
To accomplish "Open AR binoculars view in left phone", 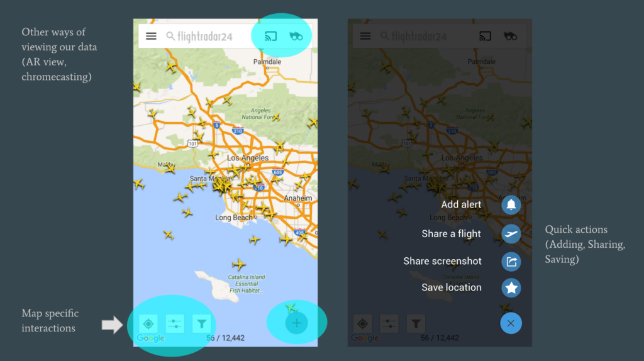I will 296,36.
